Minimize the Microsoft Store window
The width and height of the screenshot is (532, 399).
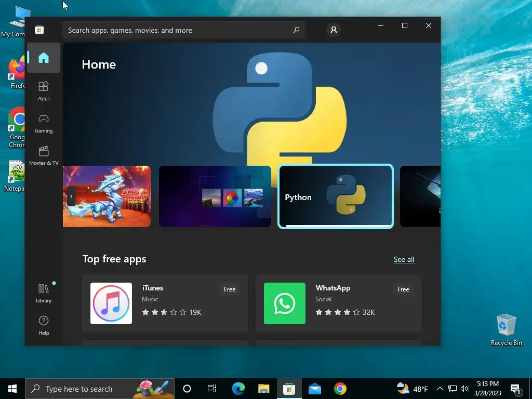pyautogui.click(x=381, y=25)
